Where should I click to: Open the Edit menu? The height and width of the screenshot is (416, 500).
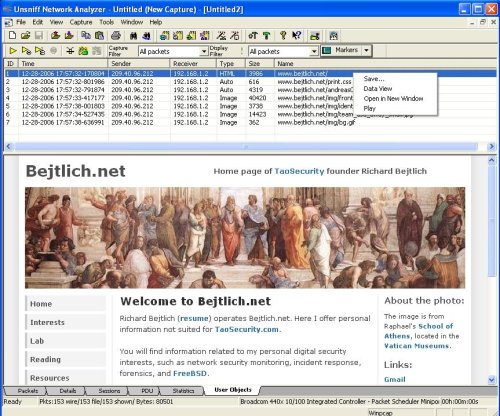[x=38, y=22]
